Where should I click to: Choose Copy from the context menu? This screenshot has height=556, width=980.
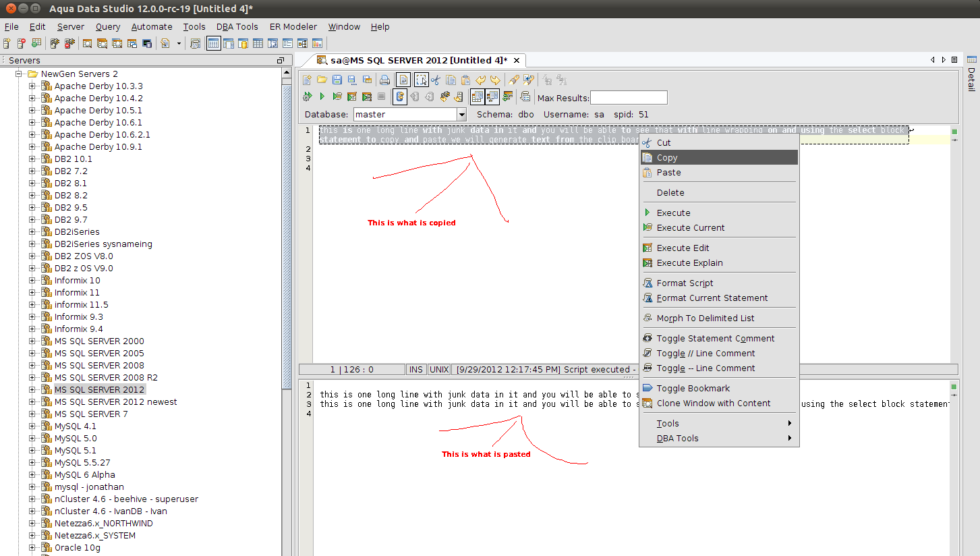(719, 157)
